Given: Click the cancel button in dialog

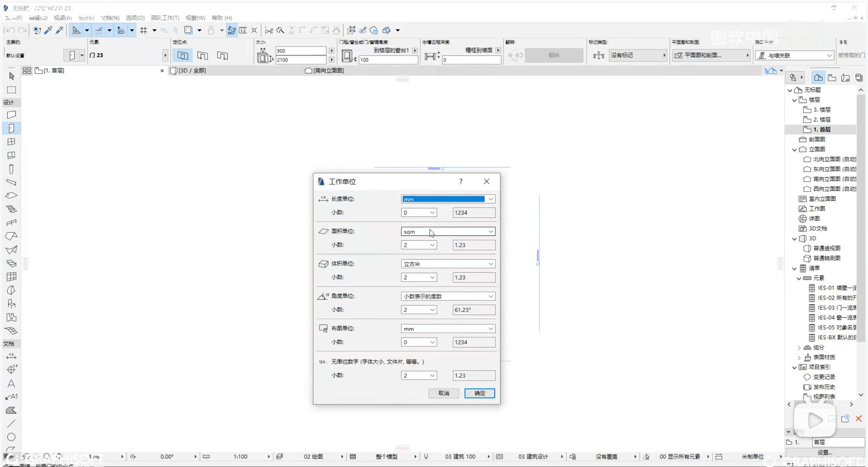Looking at the screenshot, I should pyautogui.click(x=444, y=393).
